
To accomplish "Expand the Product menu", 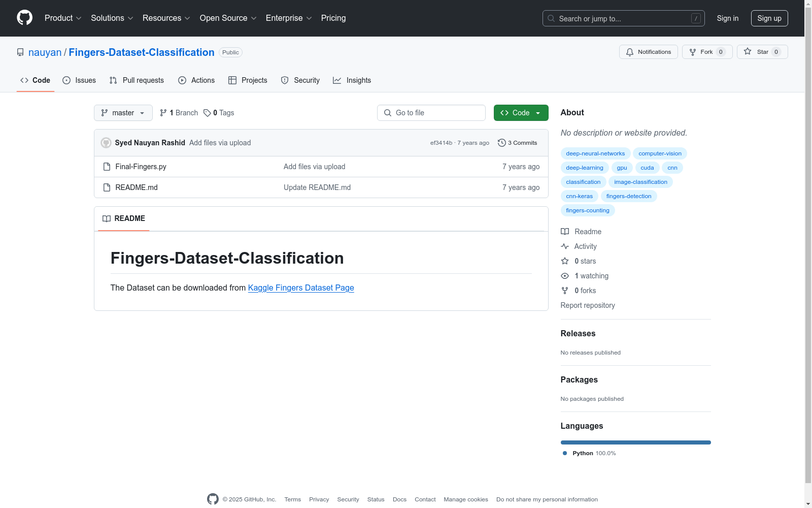I will [x=63, y=18].
